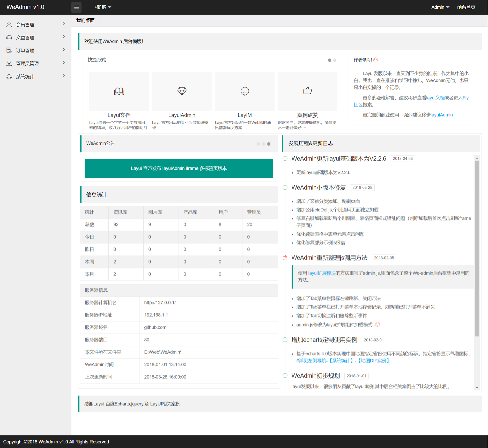Click the green layuiAdmin iframe announcement banner
488x448 pixels.
[x=179, y=168]
